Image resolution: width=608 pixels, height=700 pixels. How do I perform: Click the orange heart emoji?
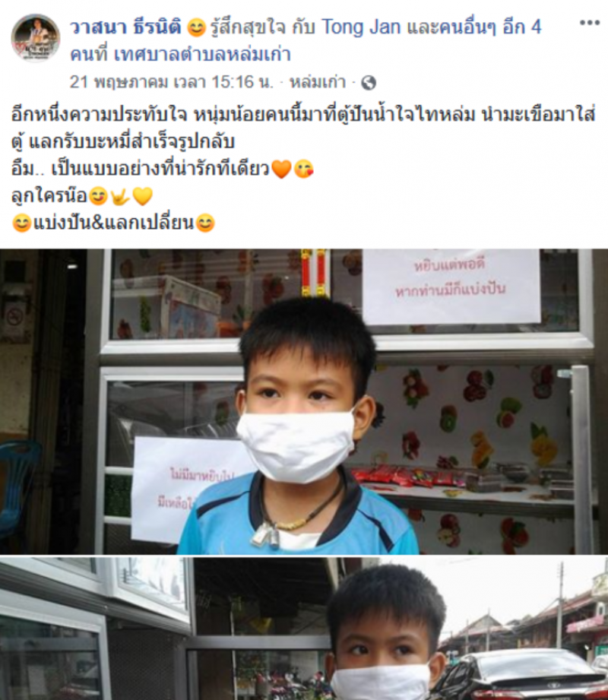pyautogui.click(x=281, y=169)
